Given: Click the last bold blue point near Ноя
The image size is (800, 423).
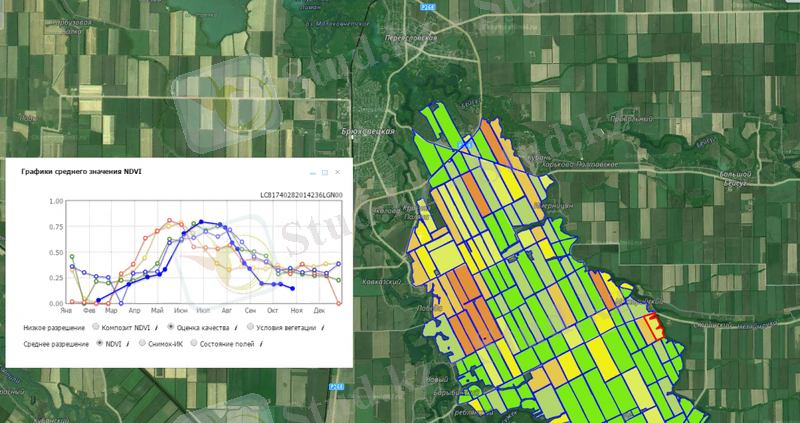Looking at the screenshot, I should [x=292, y=288].
